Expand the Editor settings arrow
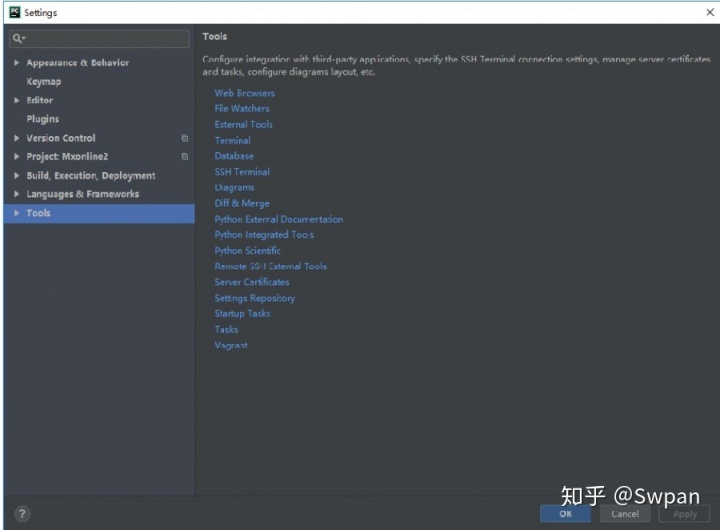Viewport: 720px width, 530px height. click(17, 101)
